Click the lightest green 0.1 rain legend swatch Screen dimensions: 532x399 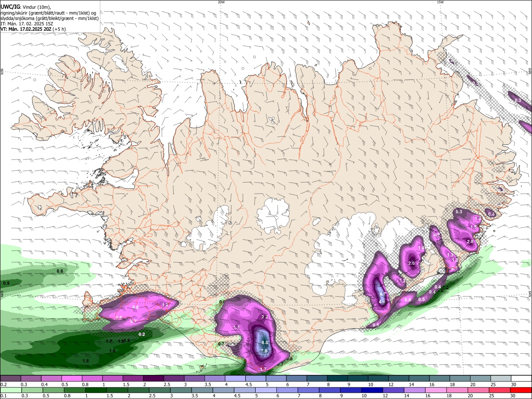(11, 390)
